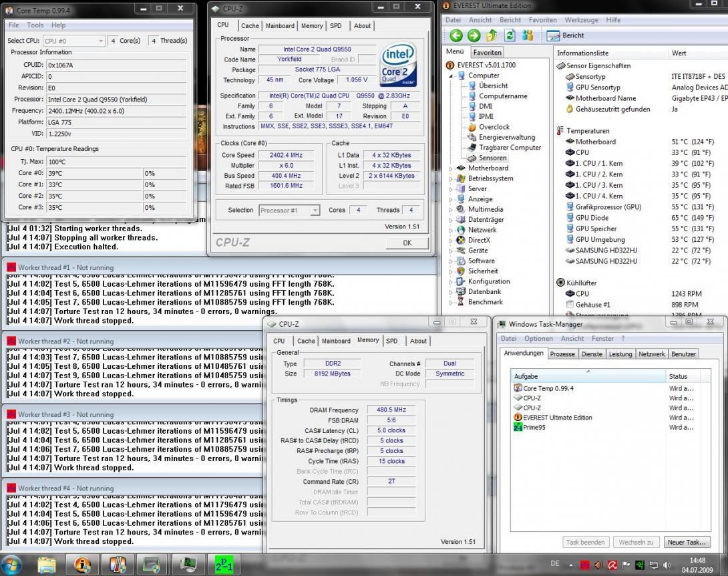This screenshot has height=576, width=728.
Task: Click OK button in CPU-Z
Action: (x=407, y=243)
